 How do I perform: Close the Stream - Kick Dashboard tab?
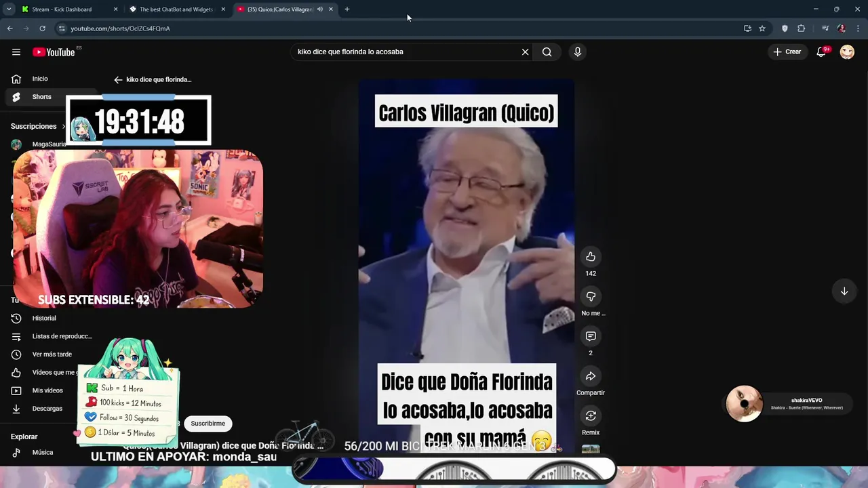tap(115, 9)
